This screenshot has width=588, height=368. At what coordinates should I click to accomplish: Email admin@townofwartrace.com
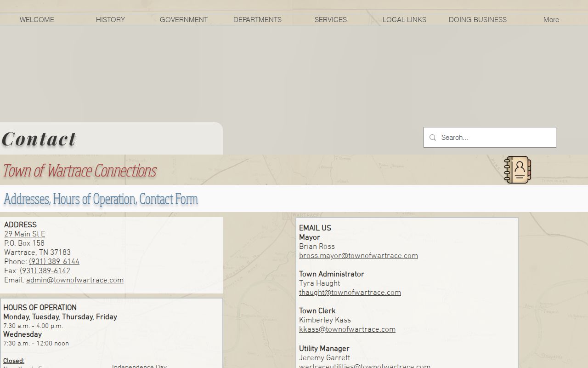tap(75, 280)
